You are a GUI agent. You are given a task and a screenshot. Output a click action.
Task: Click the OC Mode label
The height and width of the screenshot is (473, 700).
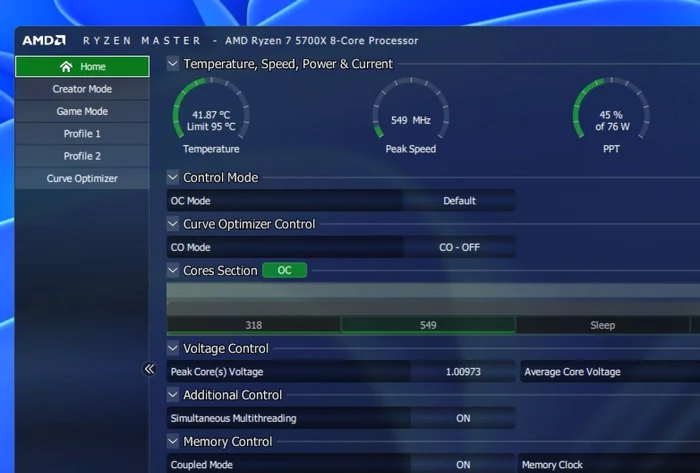pos(191,201)
